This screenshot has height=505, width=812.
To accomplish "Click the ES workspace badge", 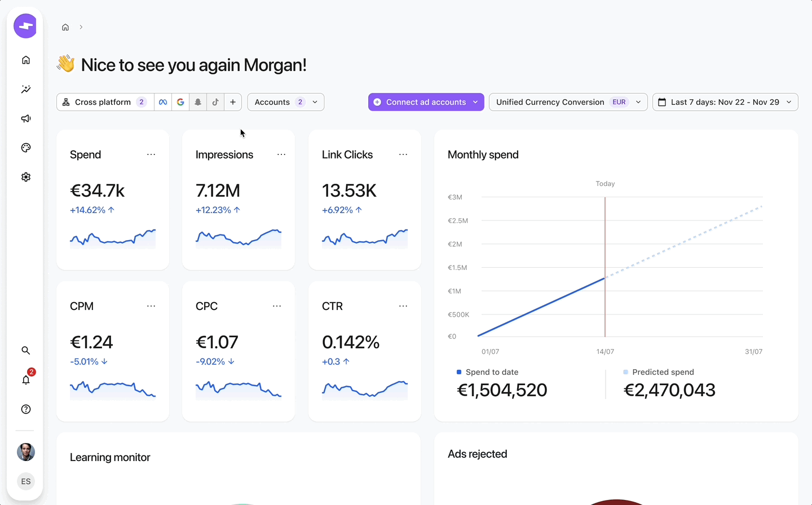I will click(26, 481).
